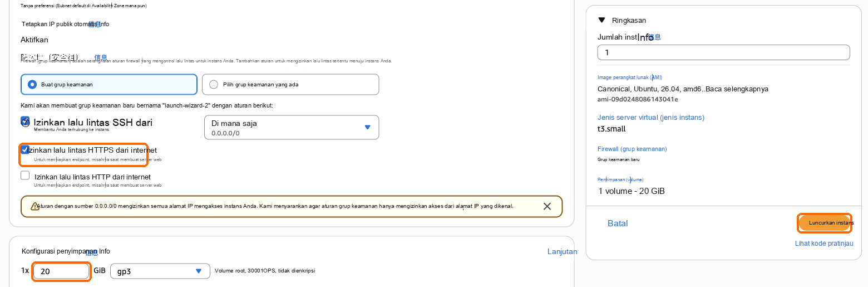Open Info link beside the firewall heading

click(x=101, y=57)
